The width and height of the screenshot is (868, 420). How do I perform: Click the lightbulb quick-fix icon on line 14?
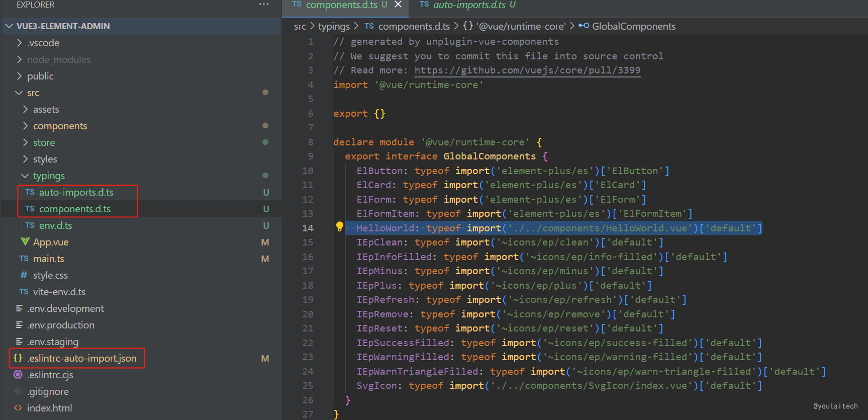pos(339,227)
